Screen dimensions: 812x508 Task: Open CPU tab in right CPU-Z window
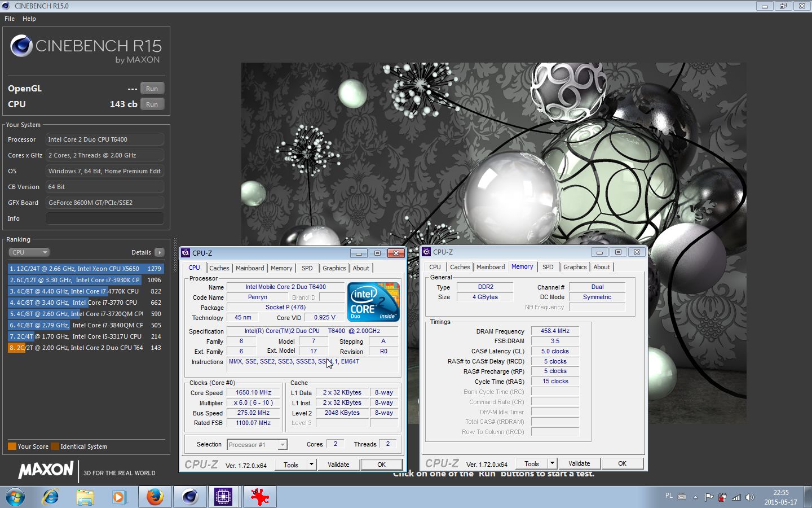click(x=435, y=267)
